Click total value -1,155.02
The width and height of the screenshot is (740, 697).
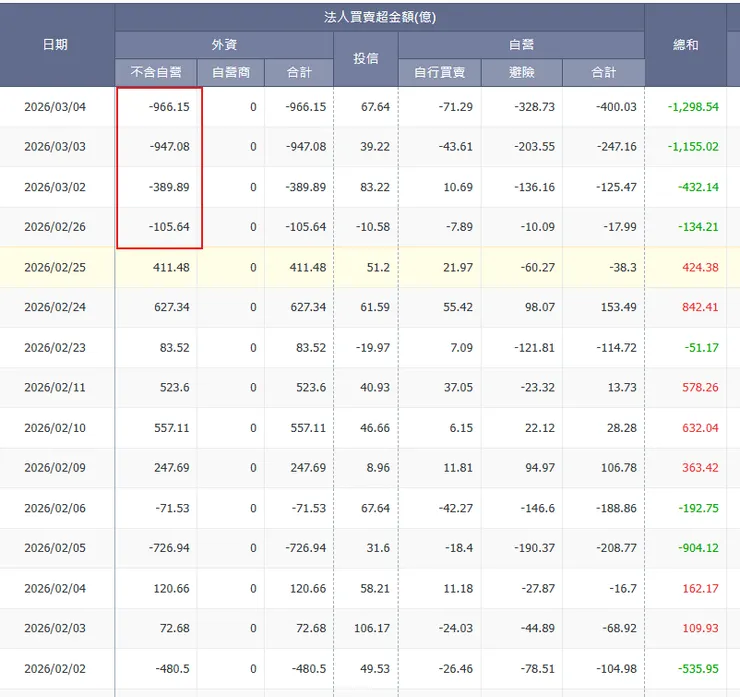[x=693, y=147]
